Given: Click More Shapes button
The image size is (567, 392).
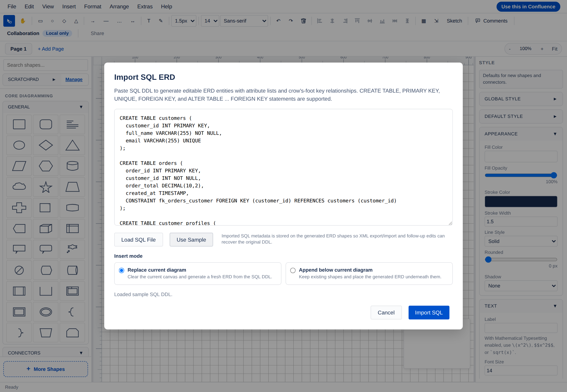Looking at the screenshot, I should click(x=46, y=369).
